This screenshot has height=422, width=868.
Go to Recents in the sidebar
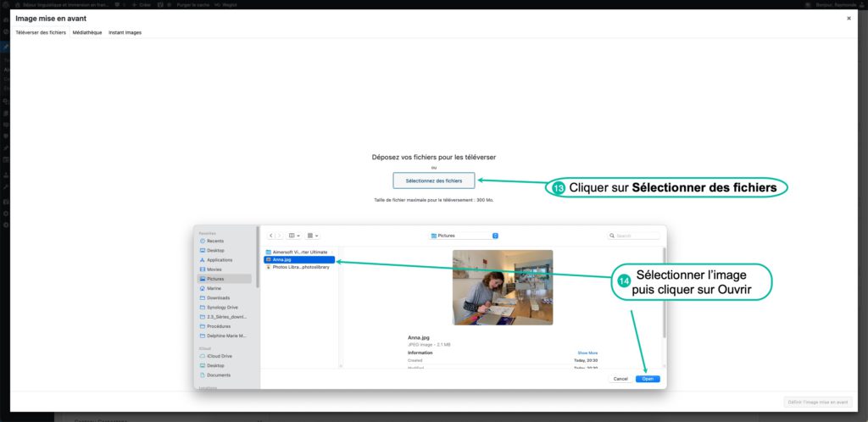(215, 241)
